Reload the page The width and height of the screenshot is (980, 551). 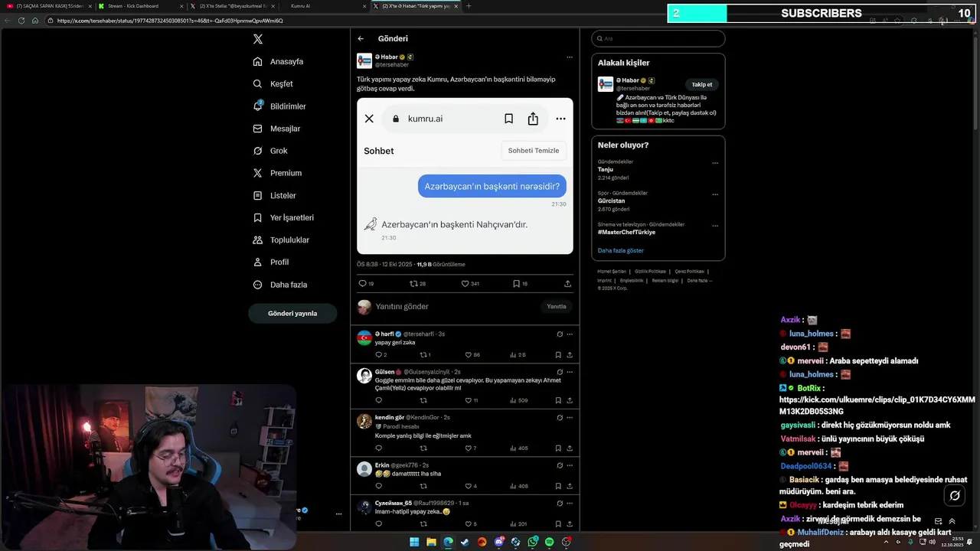point(21,21)
